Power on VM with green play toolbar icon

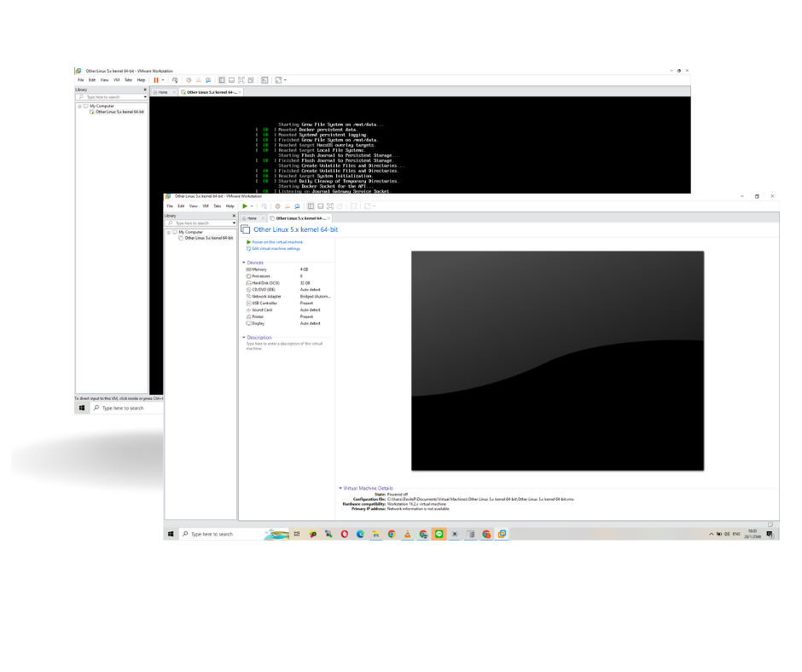click(x=245, y=206)
